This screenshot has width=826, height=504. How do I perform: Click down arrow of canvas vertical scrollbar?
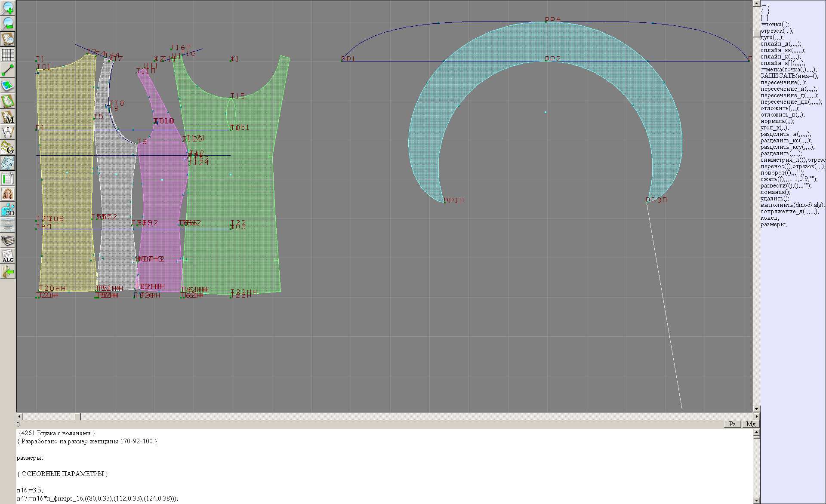coord(756,409)
